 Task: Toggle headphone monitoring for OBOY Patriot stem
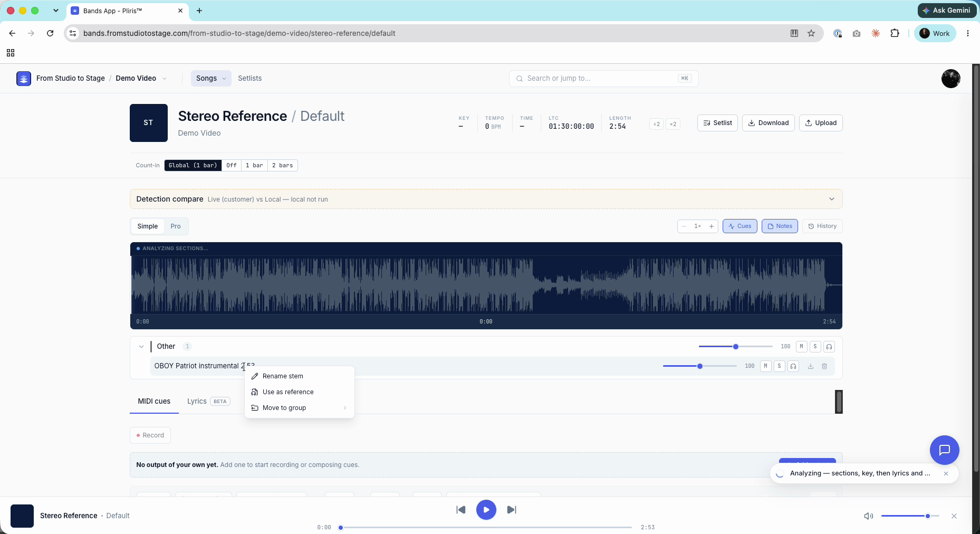click(793, 366)
